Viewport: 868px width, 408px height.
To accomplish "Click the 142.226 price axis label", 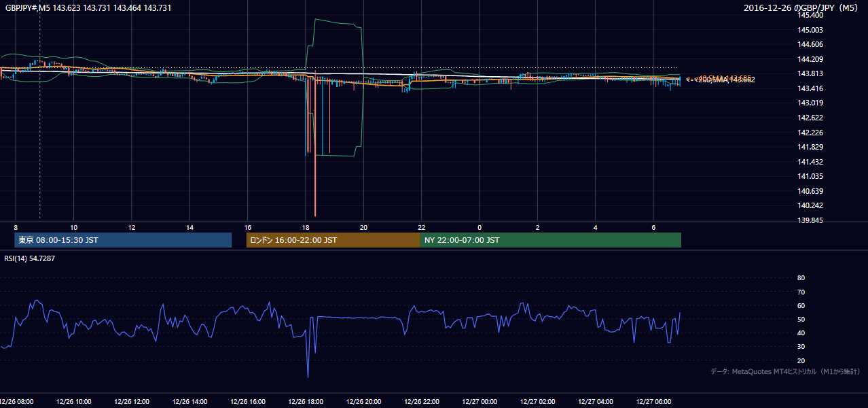I will tap(810, 133).
